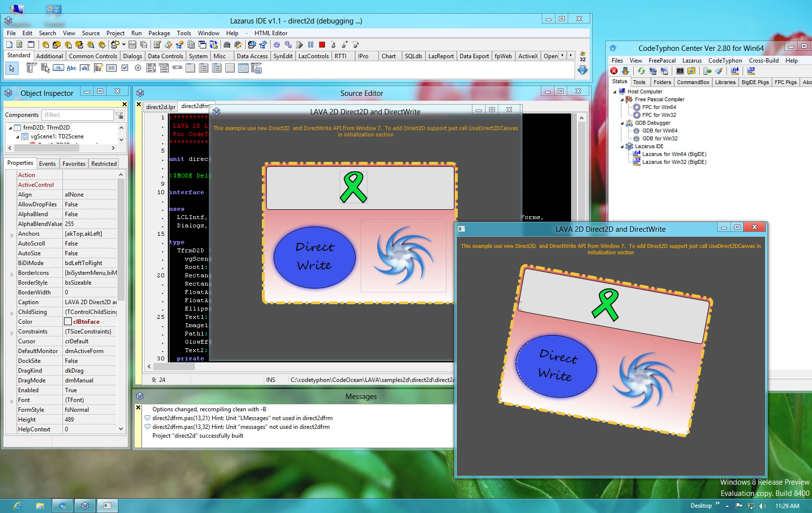Select 'FPC for Win32' tree entry
Image resolution: width=812 pixels, height=513 pixels.
pos(659,115)
